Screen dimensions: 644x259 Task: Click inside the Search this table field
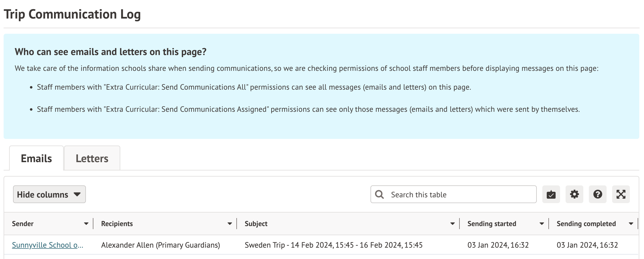pos(460,195)
